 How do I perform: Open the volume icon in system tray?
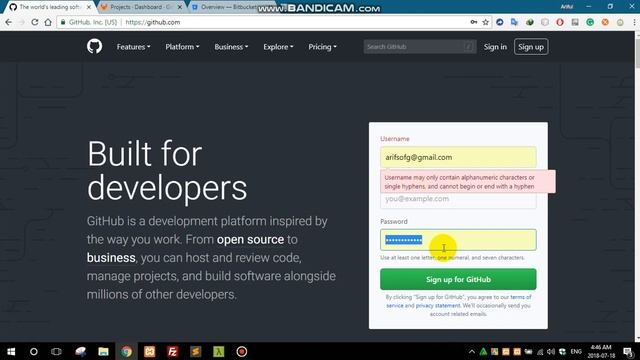tap(551, 351)
